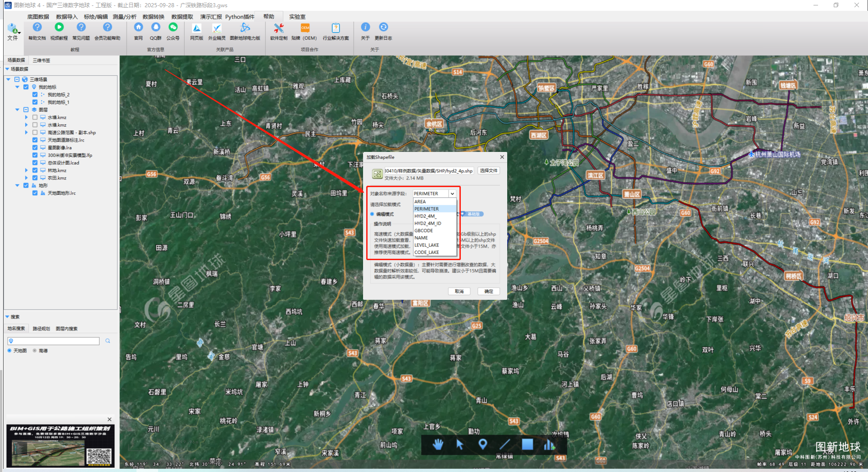
Task: Open the 数据导入 ribbon tab
Action: coord(67,17)
